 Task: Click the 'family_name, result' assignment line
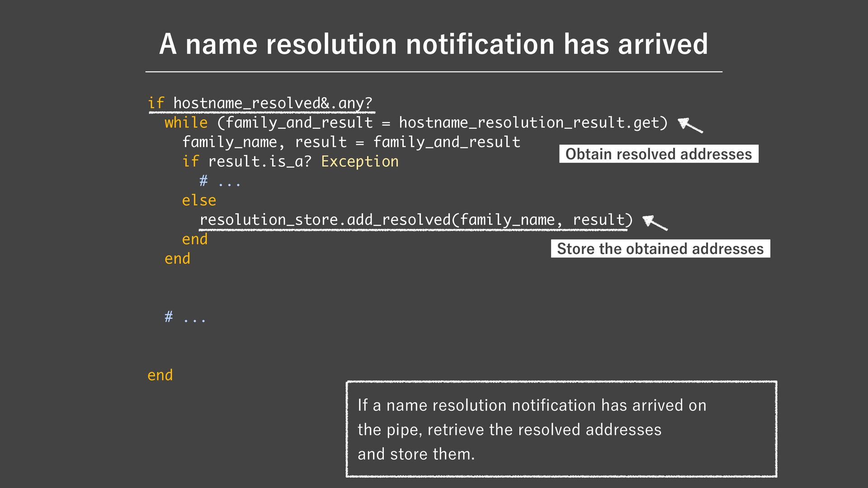point(351,142)
